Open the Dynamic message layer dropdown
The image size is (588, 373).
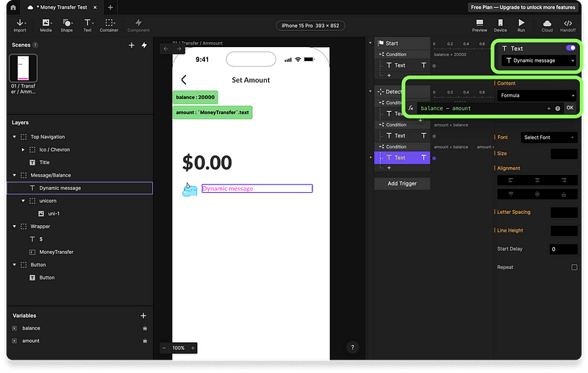539,60
